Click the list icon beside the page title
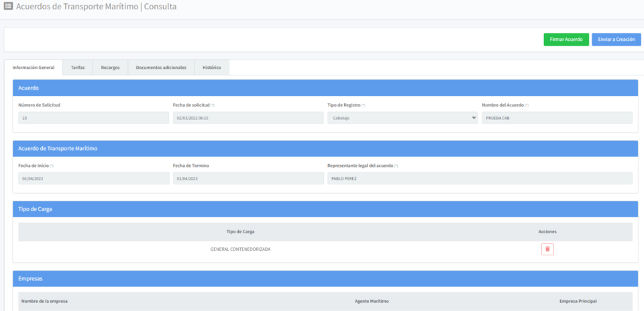 click(x=9, y=6)
